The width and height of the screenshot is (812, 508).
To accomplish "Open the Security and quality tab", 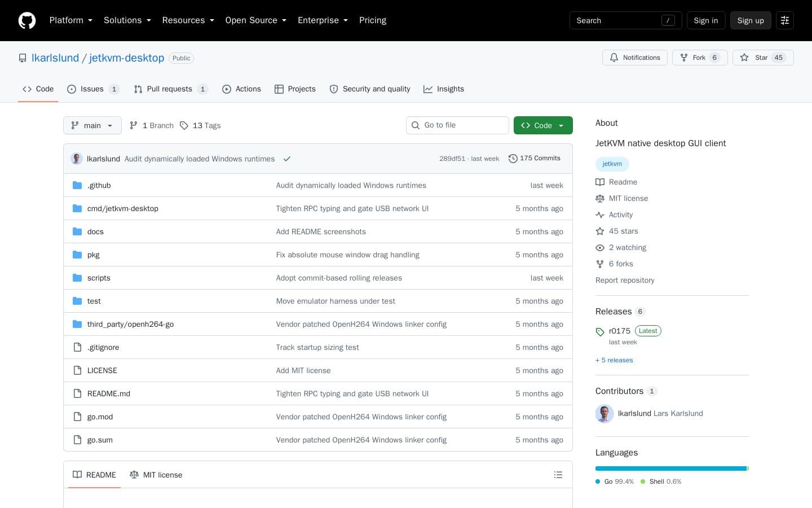I will [x=370, y=89].
